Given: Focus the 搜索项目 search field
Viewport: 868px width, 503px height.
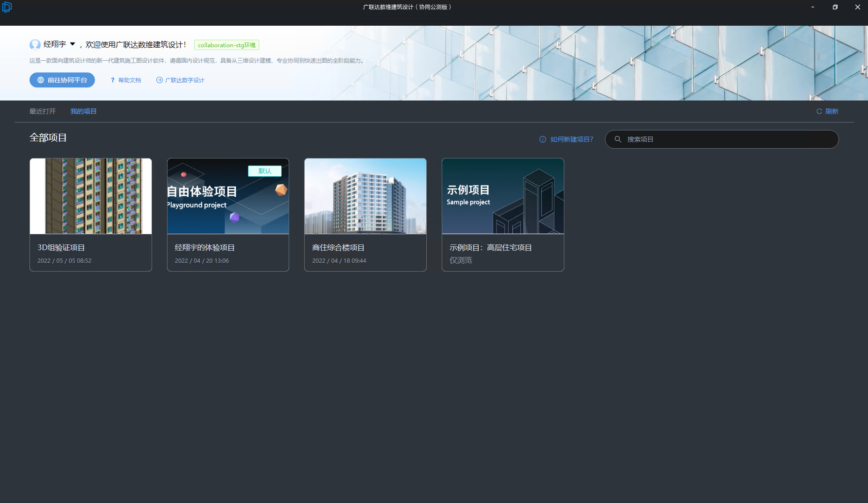Looking at the screenshot, I should click(x=722, y=139).
